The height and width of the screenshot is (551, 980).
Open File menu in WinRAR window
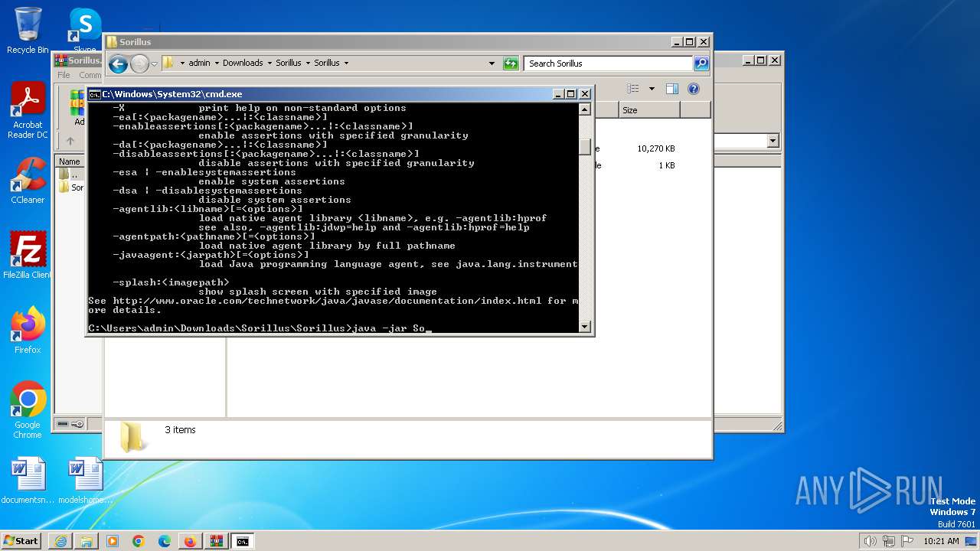(64, 75)
